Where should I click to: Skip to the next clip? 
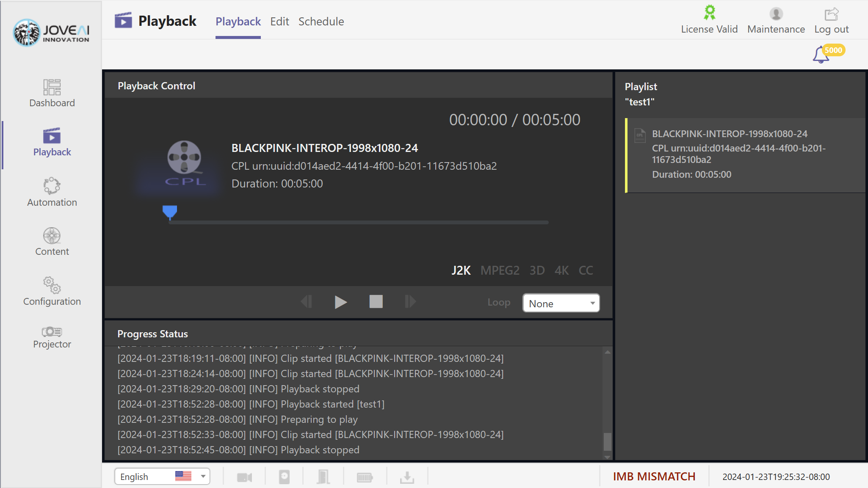coord(410,302)
